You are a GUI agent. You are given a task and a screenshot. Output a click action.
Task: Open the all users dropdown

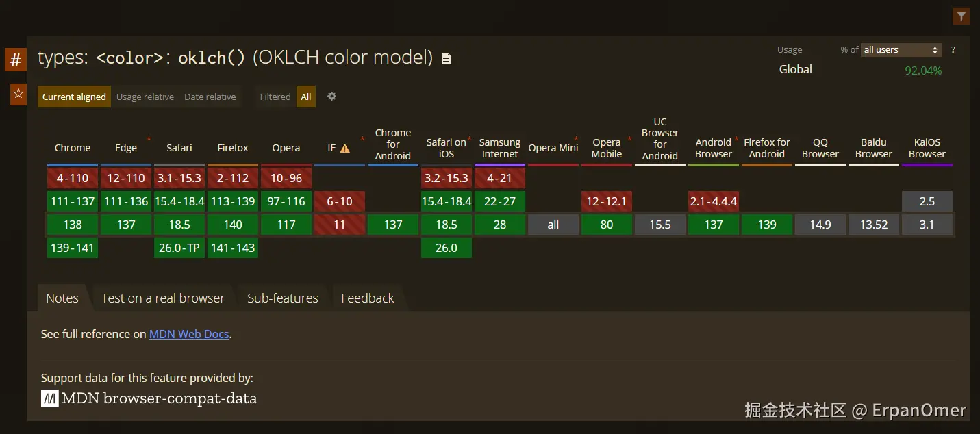(x=901, y=50)
